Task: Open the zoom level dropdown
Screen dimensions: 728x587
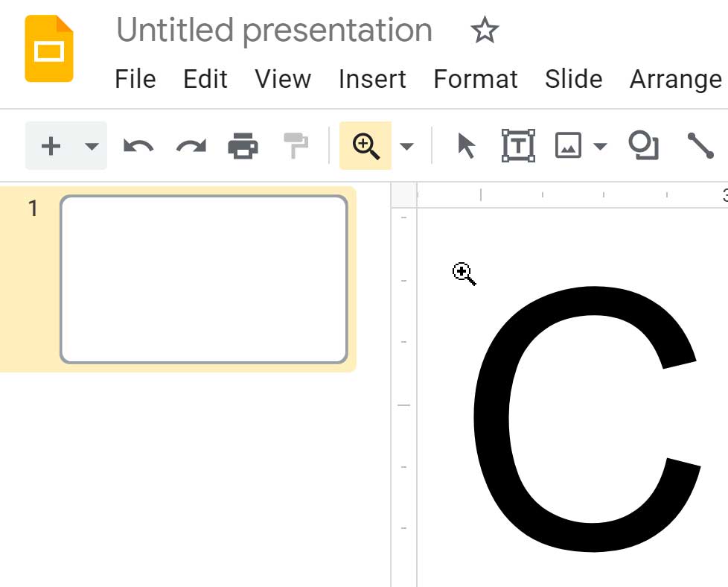Action: tap(406, 145)
